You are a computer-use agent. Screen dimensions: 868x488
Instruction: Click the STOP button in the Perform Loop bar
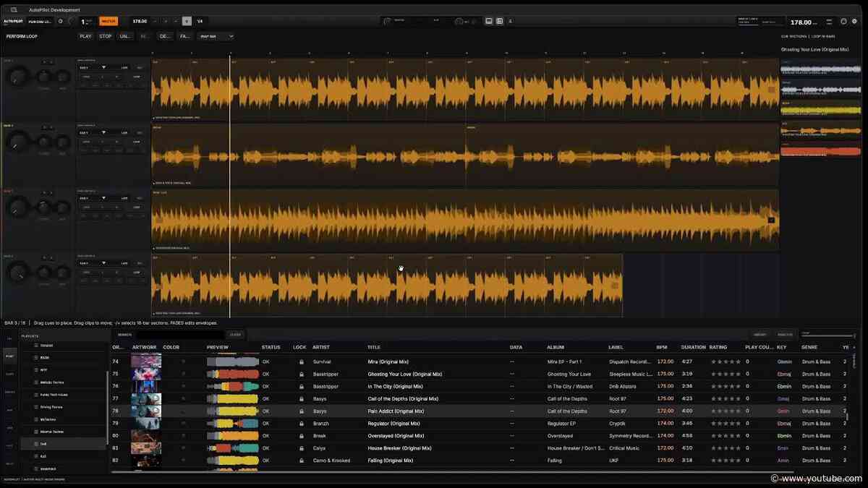pos(106,36)
